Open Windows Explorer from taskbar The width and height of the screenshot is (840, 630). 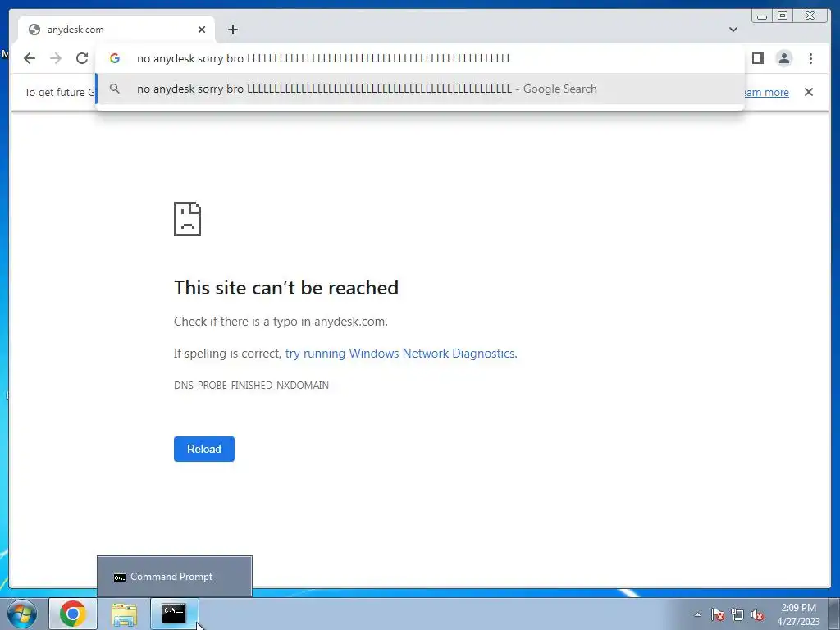tap(124, 614)
